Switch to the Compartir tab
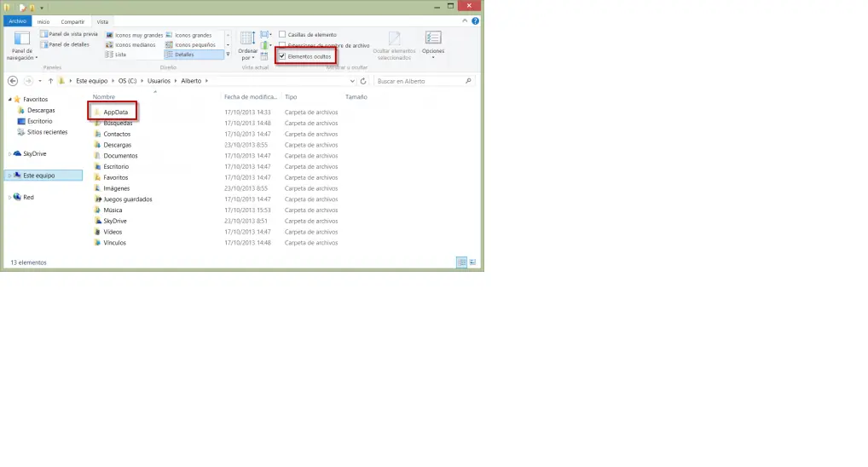 (x=72, y=21)
